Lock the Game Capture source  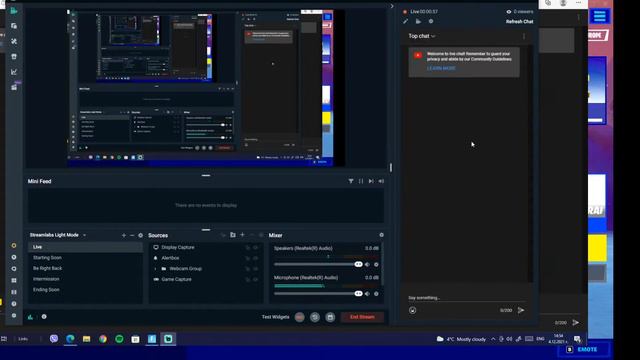[248, 279]
